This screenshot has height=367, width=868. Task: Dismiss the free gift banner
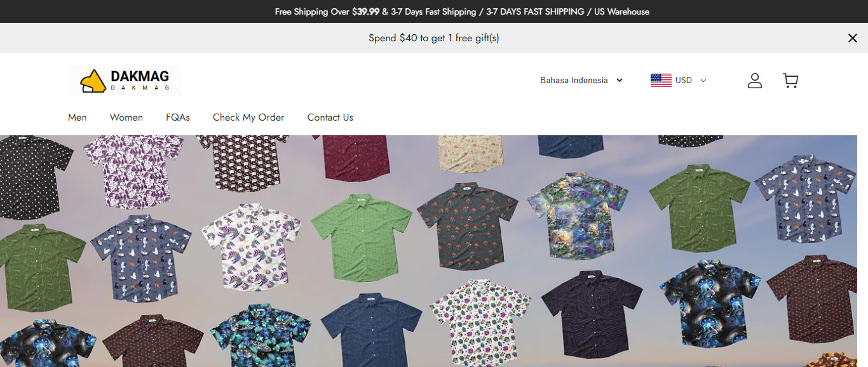click(x=853, y=38)
